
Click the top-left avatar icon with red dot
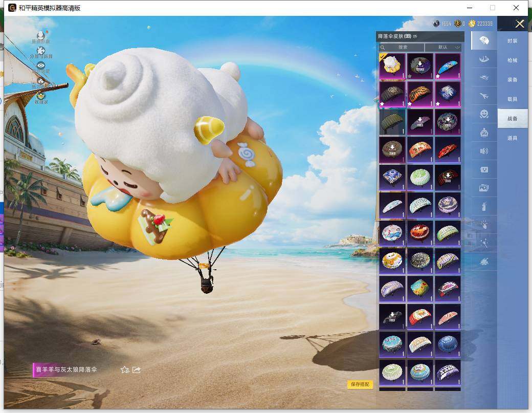(41, 35)
